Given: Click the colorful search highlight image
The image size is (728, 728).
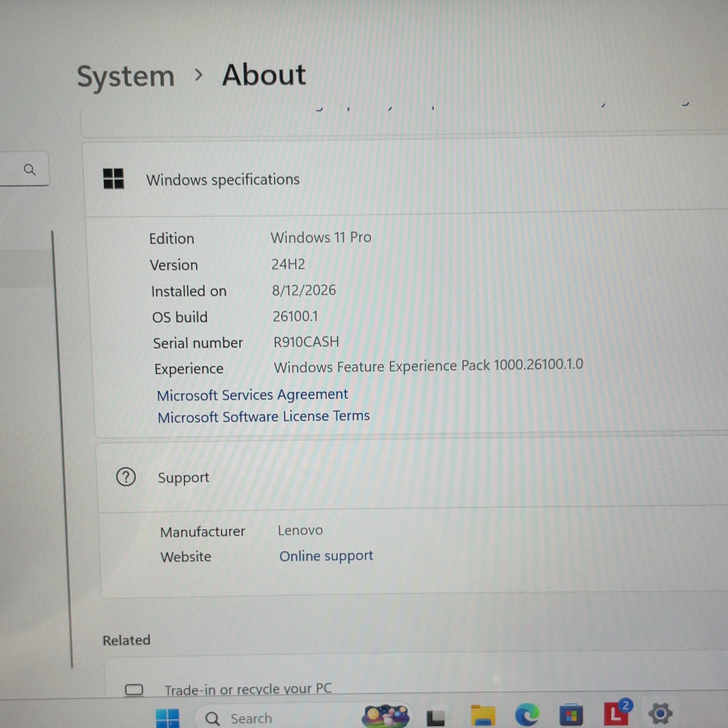Looking at the screenshot, I should coord(385,716).
